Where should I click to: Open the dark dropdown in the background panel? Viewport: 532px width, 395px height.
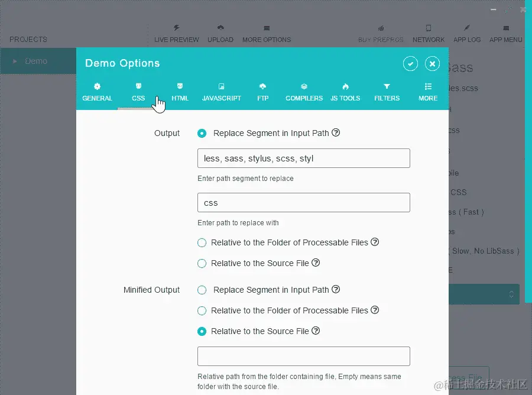(x=484, y=294)
